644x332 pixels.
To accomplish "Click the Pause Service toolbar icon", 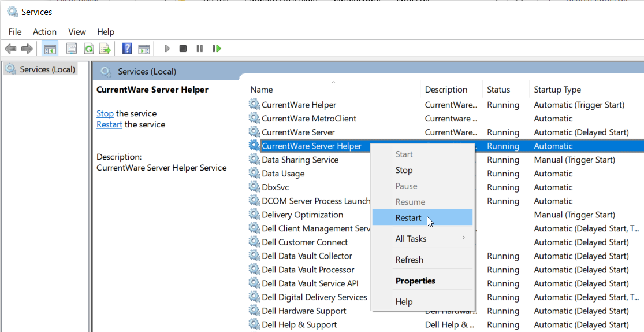I will pos(200,49).
